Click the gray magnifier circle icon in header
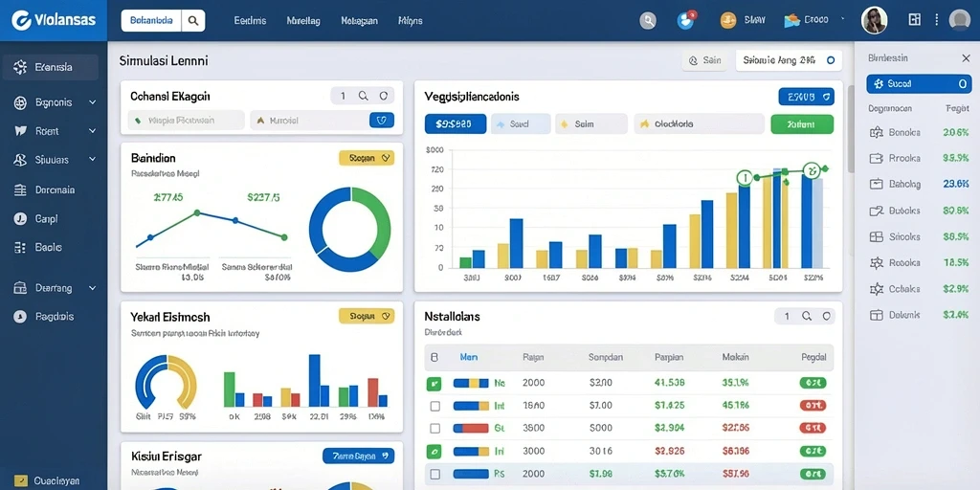This screenshot has height=490, width=980. tap(648, 21)
